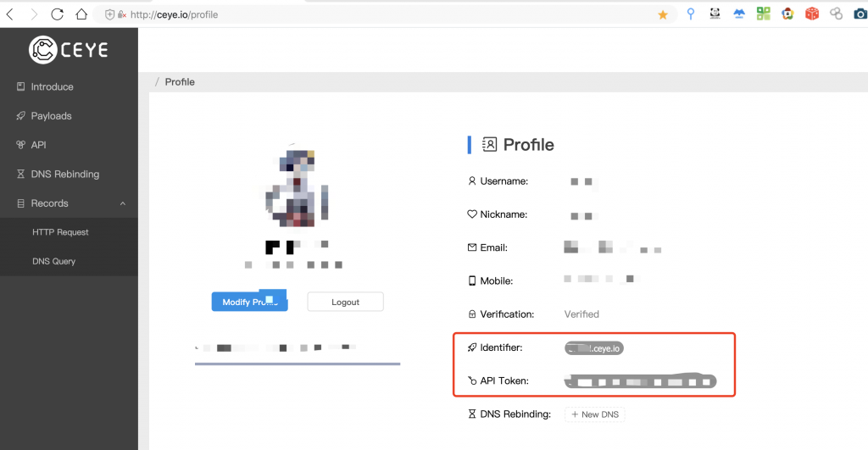This screenshot has height=450, width=868.
Task: Click the yellow bookmark star
Action: click(663, 15)
